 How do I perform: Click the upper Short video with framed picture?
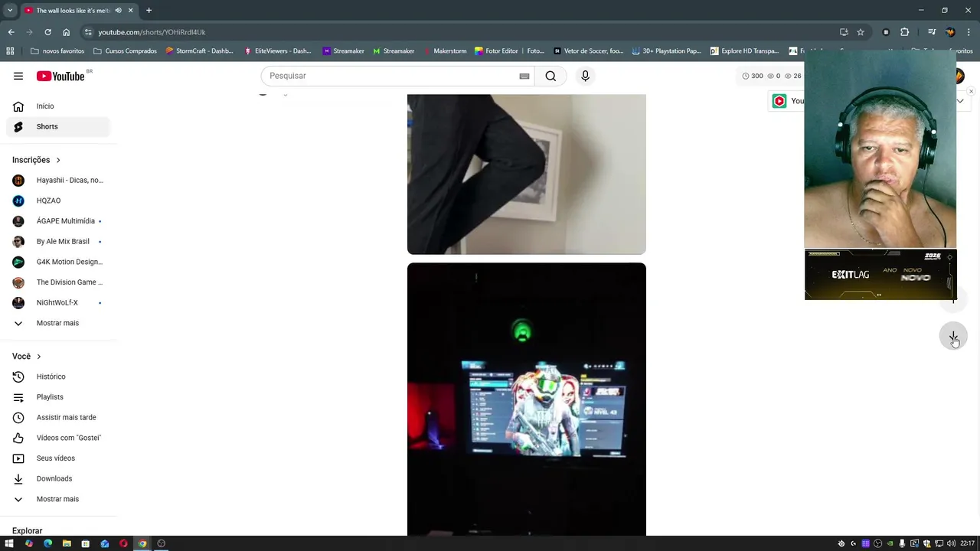click(527, 174)
